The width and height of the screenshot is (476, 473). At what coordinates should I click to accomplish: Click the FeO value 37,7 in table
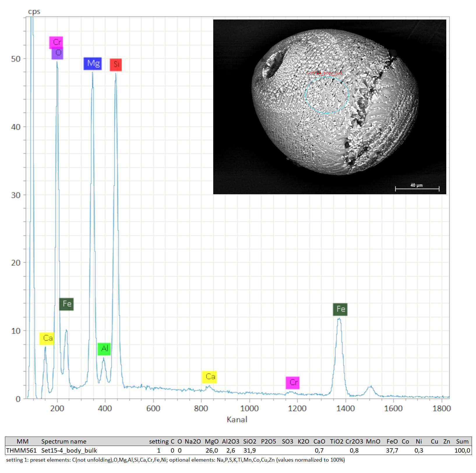click(392, 451)
